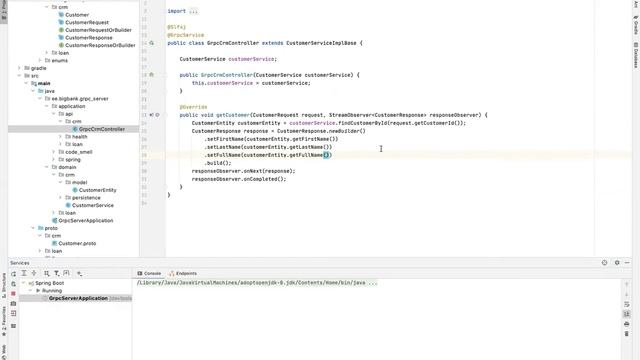Viewport: 640px width, 360px height.
Task: Clear console with trash icon
Action: pos(627,334)
